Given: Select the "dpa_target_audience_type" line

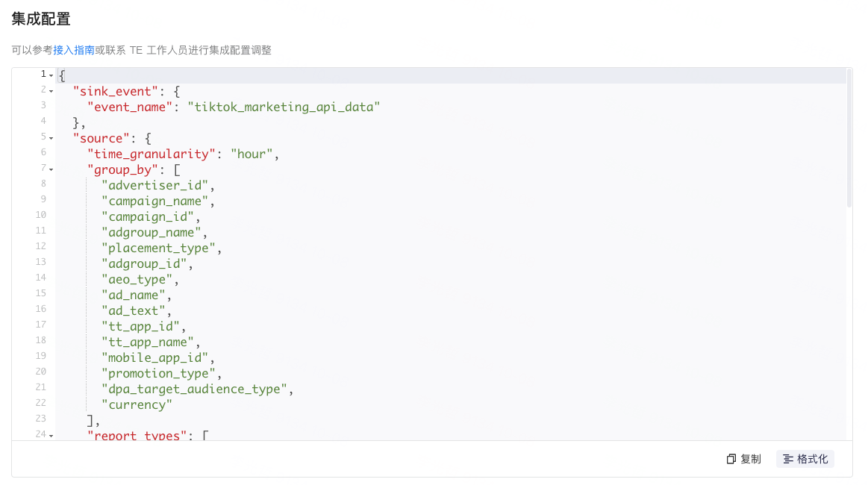Looking at the screenshot, I should 194,389.
